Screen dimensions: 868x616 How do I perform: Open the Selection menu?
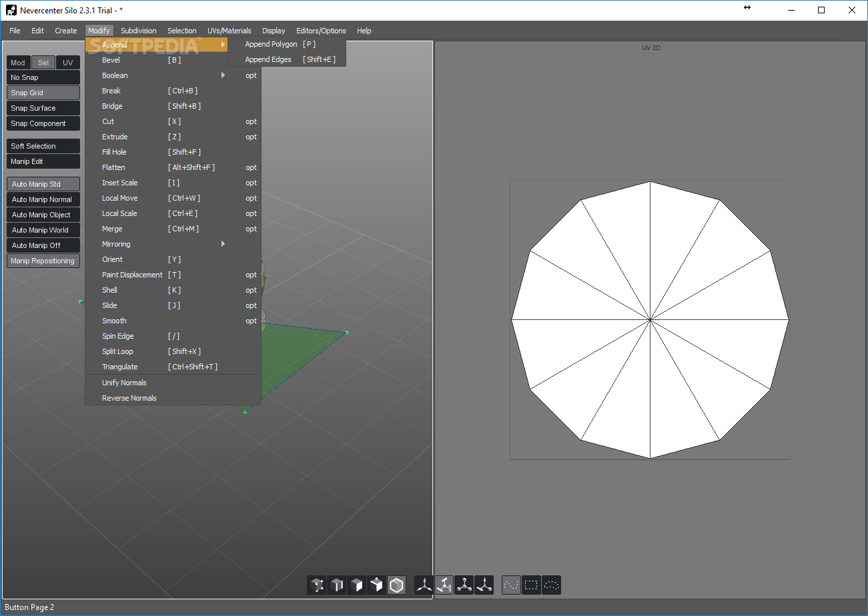182,31
